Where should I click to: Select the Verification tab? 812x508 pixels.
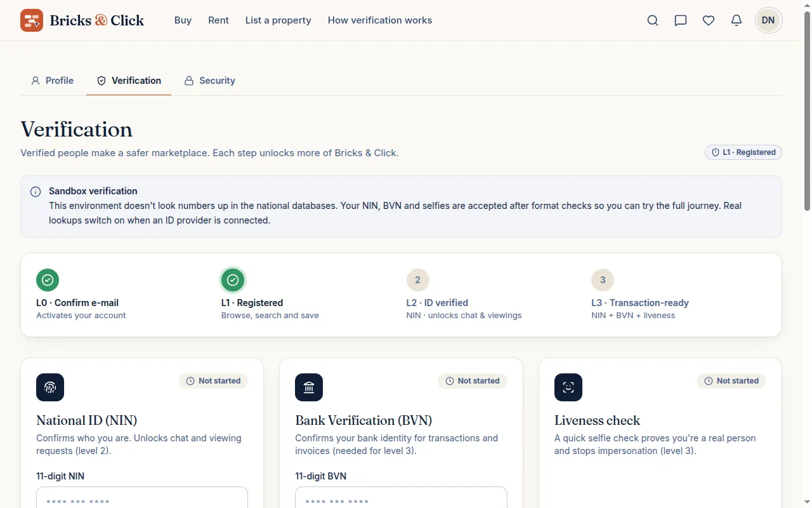click(x=129, y=81)
